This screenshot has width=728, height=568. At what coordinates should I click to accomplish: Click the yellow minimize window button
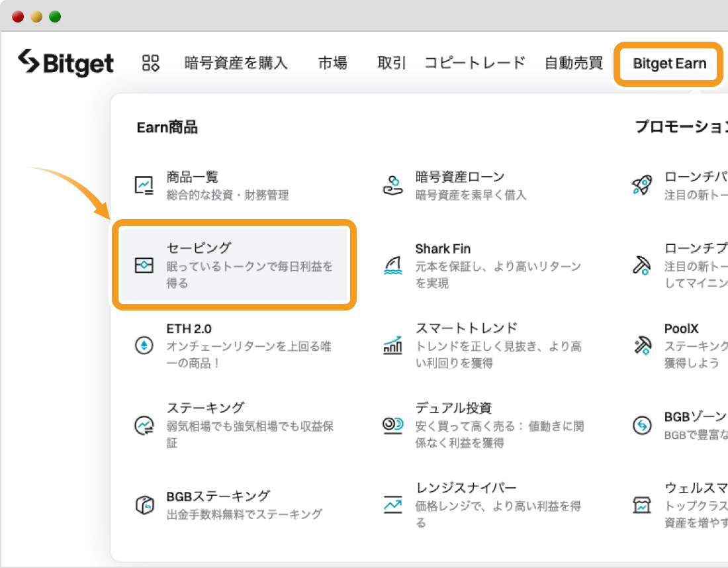(36, 17)
